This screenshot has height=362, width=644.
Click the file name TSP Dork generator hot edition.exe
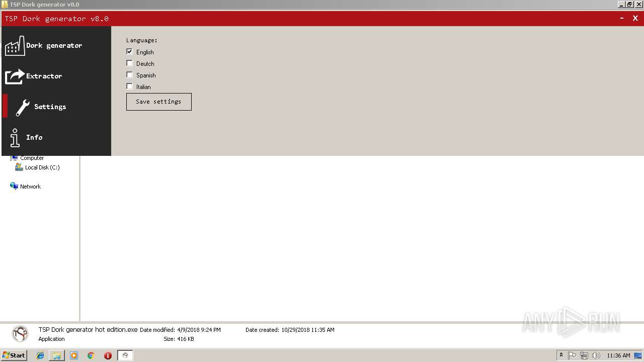88,330
